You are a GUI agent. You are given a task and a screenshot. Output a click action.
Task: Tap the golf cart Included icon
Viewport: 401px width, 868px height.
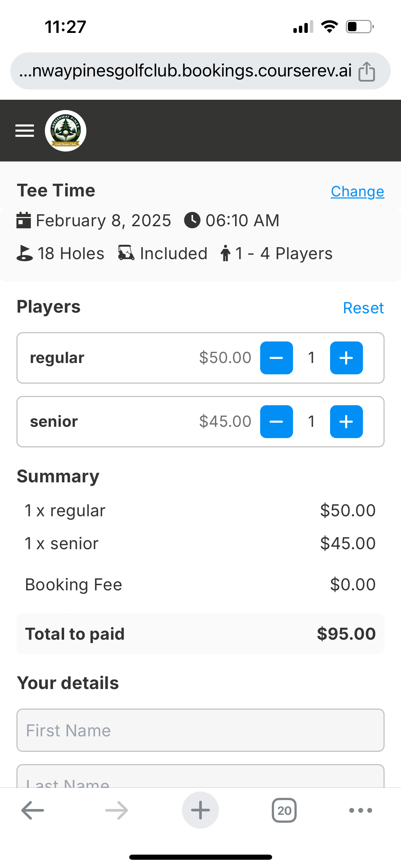[126, 253]
